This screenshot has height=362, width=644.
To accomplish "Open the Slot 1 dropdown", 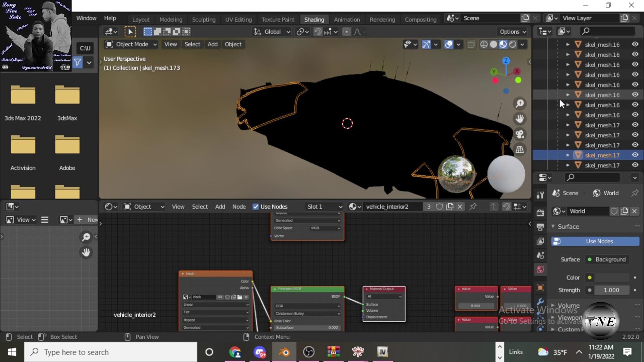I will tap(324, 207).
